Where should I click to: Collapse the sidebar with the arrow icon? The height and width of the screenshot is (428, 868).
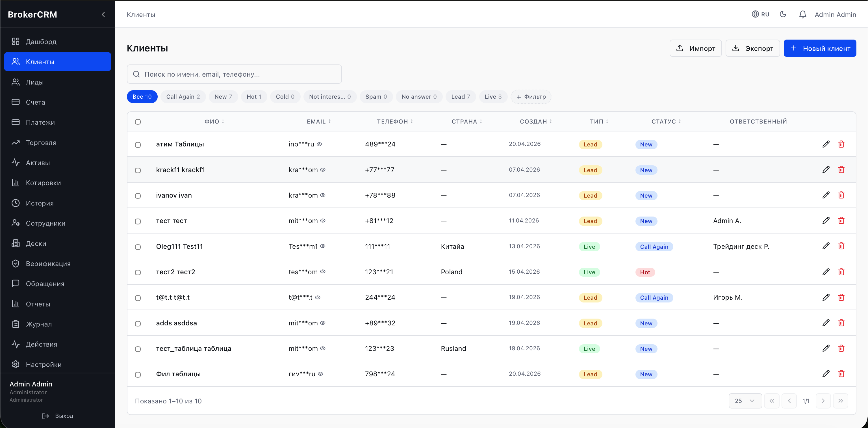(103, 14)
